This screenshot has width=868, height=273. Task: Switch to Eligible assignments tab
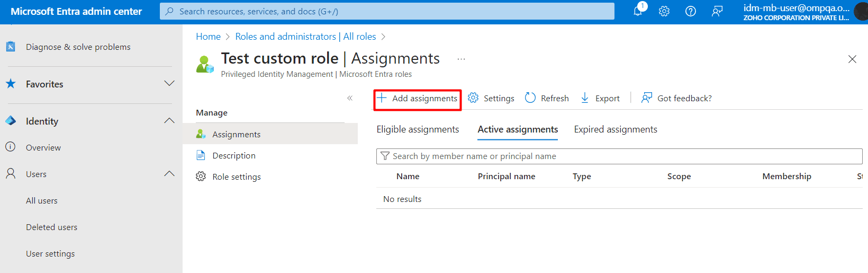coord(418,129)
